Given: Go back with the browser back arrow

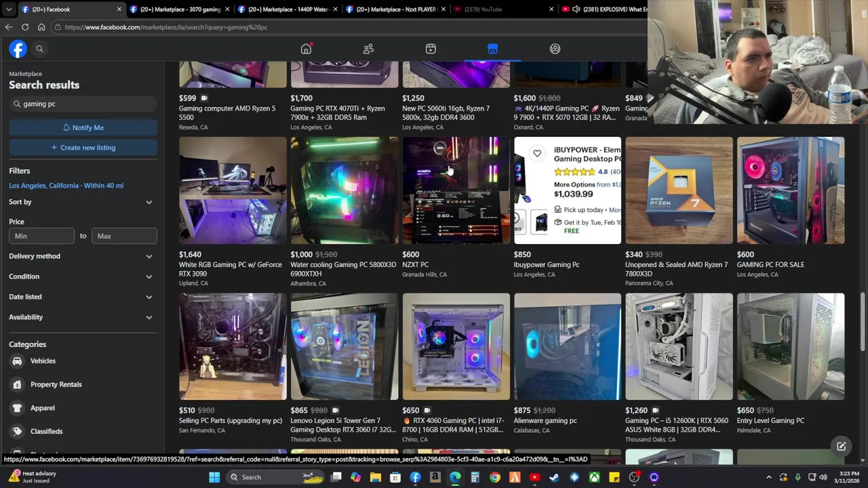Looking at the screenshot, I should click(x=9, y=27).
